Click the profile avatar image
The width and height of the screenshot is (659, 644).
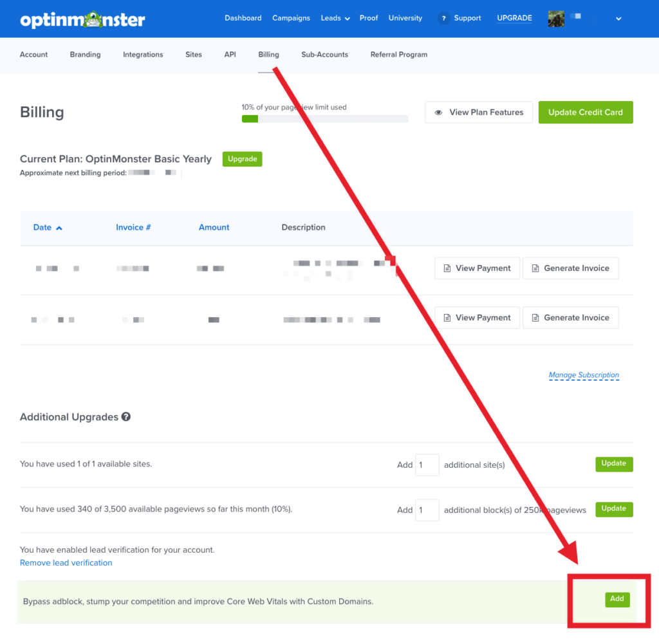point(556,18)
